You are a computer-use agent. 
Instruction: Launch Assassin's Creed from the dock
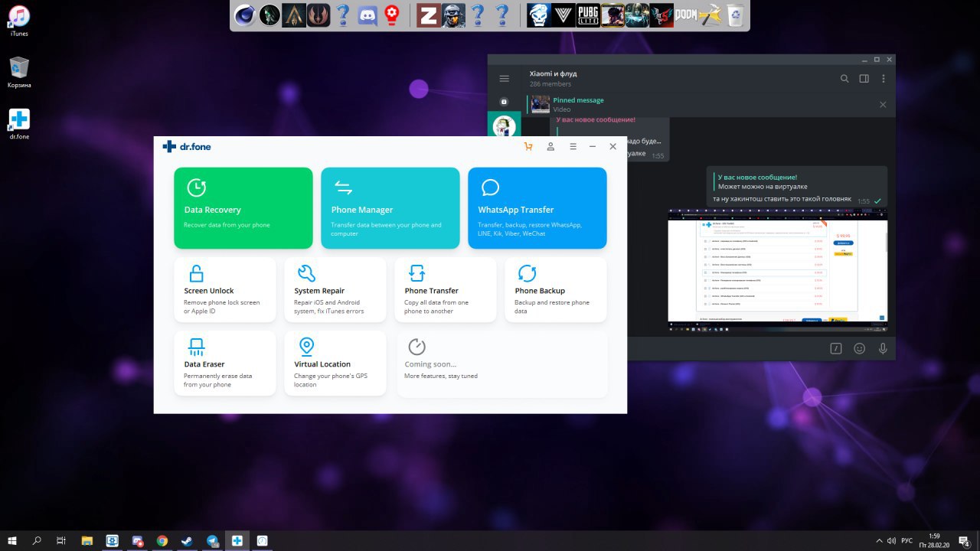[x=294, y=15]
